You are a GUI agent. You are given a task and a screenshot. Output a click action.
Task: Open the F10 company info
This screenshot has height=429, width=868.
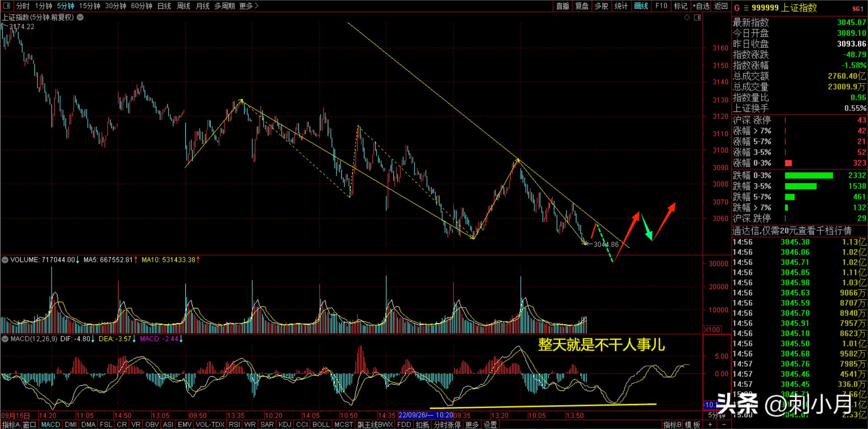(661, 6)
